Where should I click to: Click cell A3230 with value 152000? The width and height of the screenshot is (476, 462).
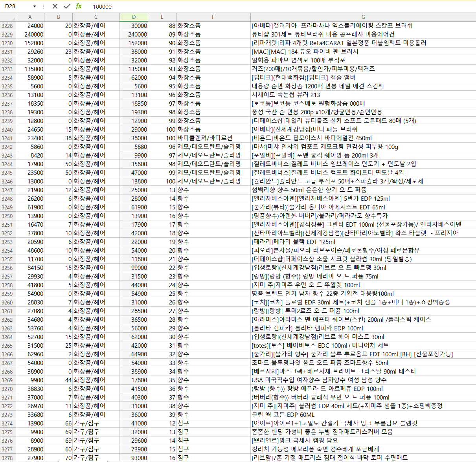point(30,43)
